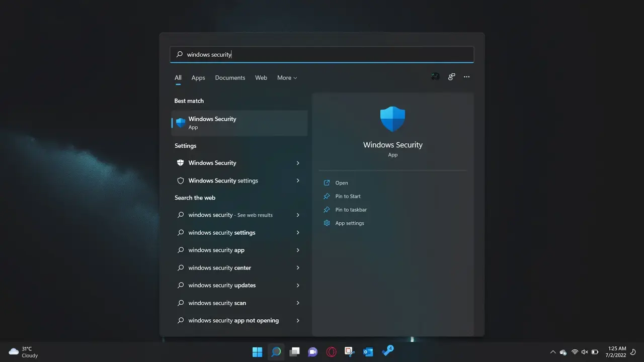
Task: Expand the arrow for windows security - See web results
Action: [x=298, y=215]
